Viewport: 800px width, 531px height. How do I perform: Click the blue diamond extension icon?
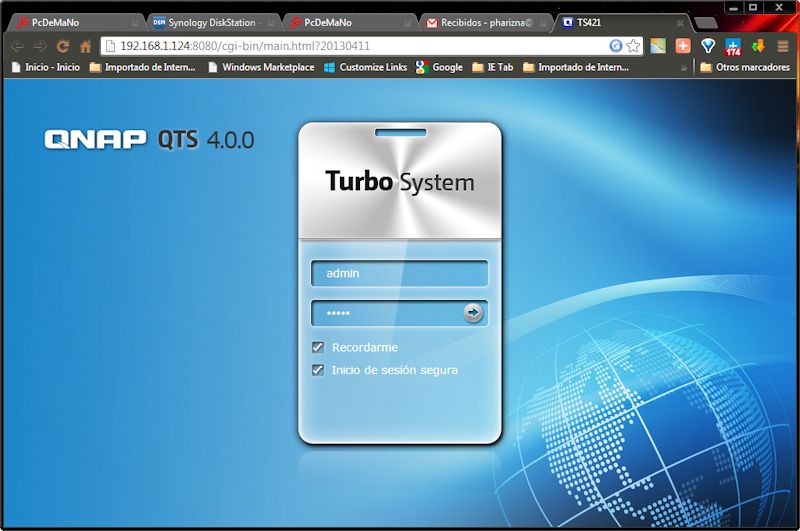(x=708, y=46)
